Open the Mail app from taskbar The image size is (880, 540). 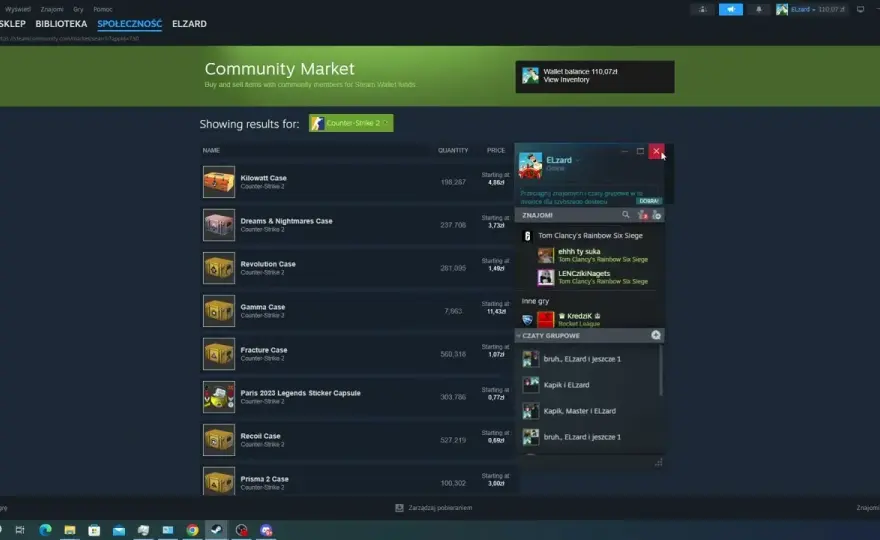click(x=119, y=530)
